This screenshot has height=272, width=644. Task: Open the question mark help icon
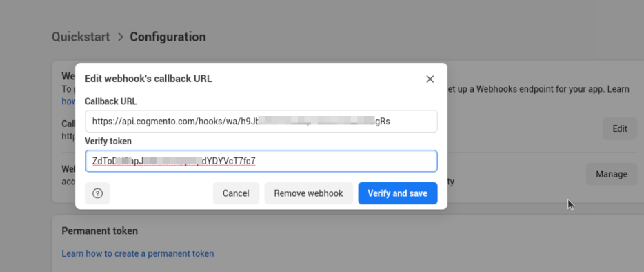pyautogui.click(x=97, y=193)
